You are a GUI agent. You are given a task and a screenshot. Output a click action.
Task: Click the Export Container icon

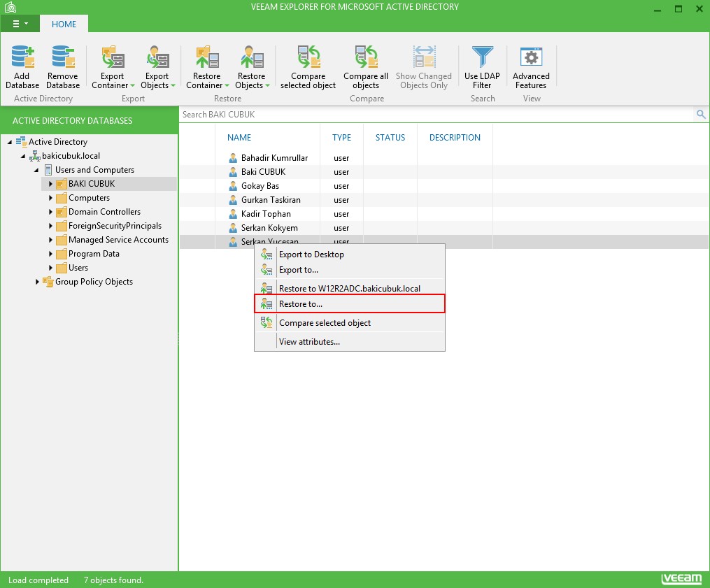click(113, 57)
